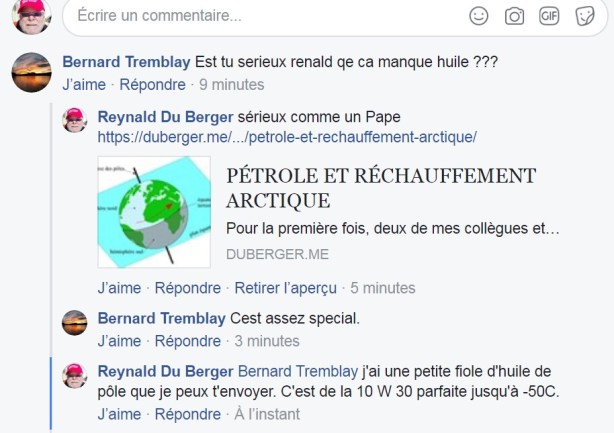The image size is (614, 433).
Task: Reply to the 'Cest assez special' comment
Action: (187, 341)
